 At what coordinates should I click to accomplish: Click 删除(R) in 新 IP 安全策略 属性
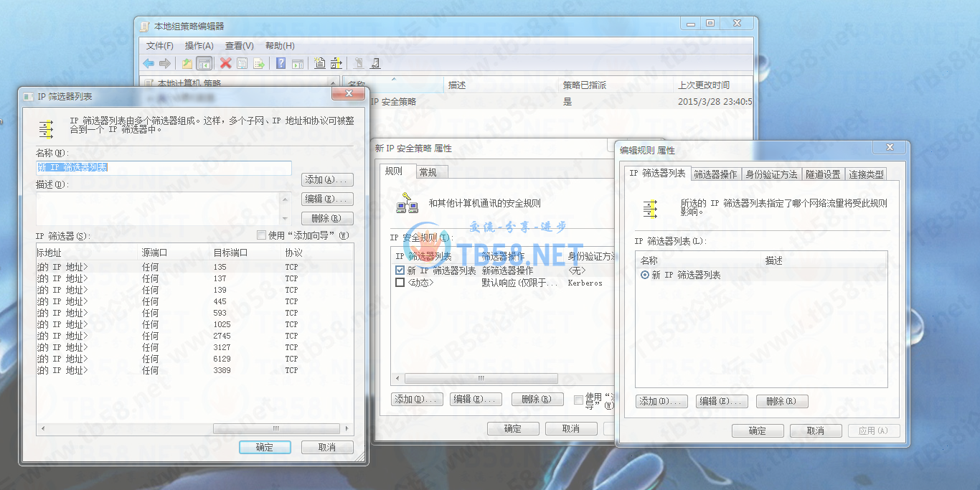tap(537, 400)
